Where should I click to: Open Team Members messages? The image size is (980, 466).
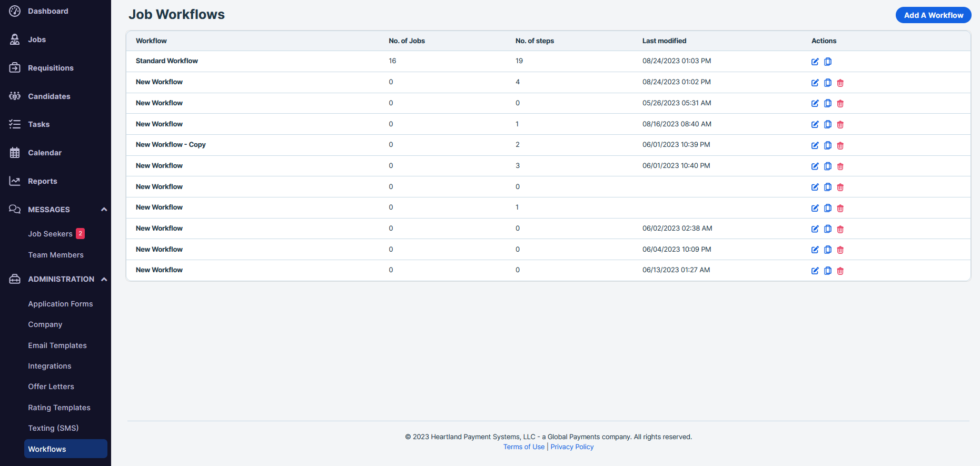click(56, 255)
